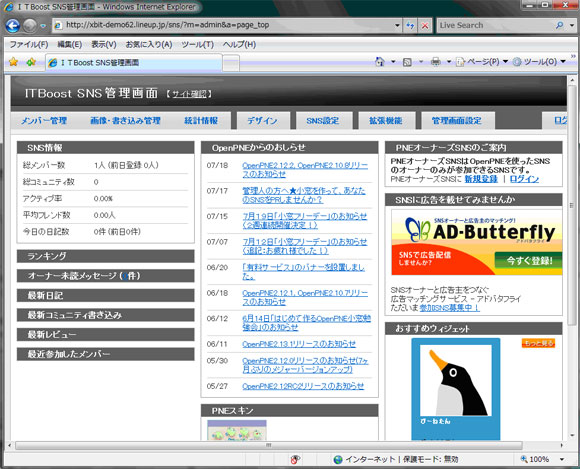
Task: Click the browser Back arrow button
Action: 13,26
